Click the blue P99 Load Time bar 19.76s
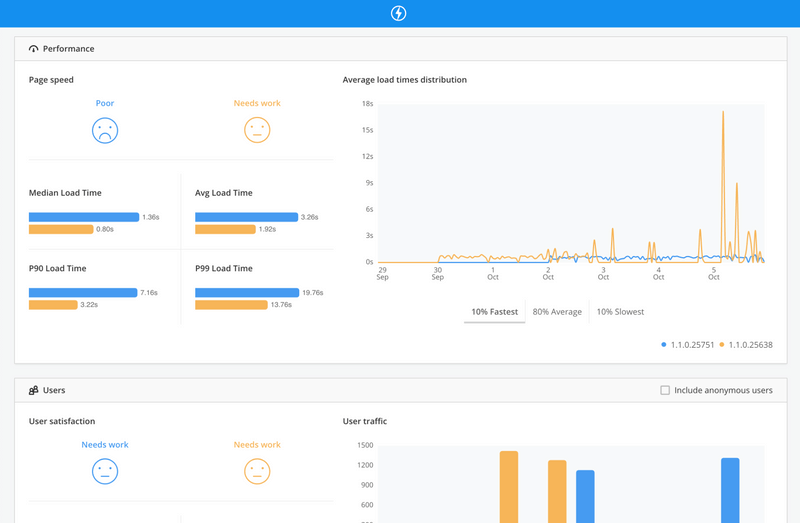Image resolution: width=800 pixels, height=523 pixels. [247, 293]
